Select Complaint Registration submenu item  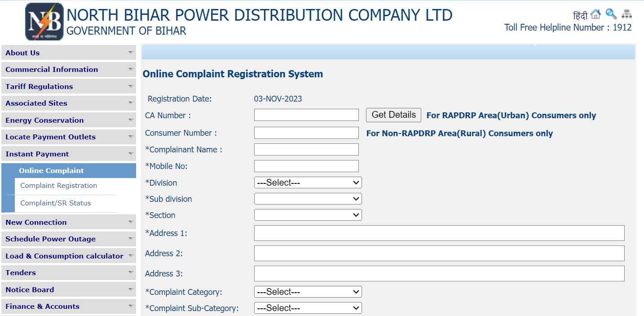tap(58, 186)
